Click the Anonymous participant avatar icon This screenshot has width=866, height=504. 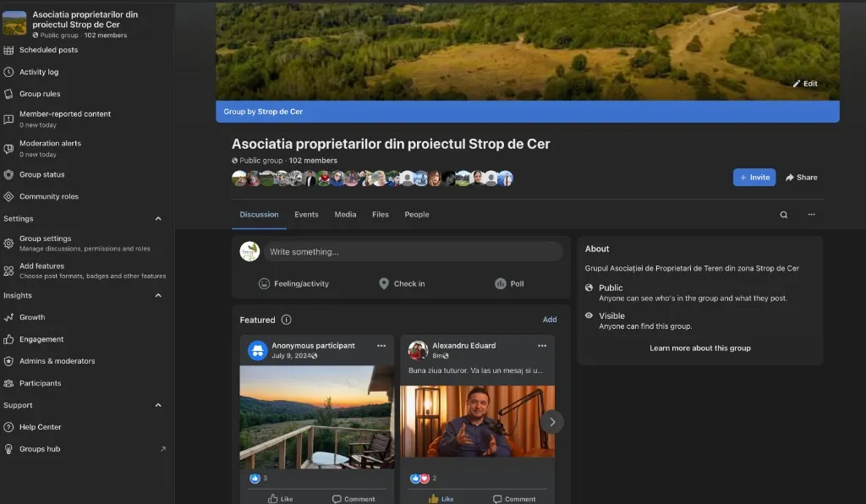click(x=257, y=351)
